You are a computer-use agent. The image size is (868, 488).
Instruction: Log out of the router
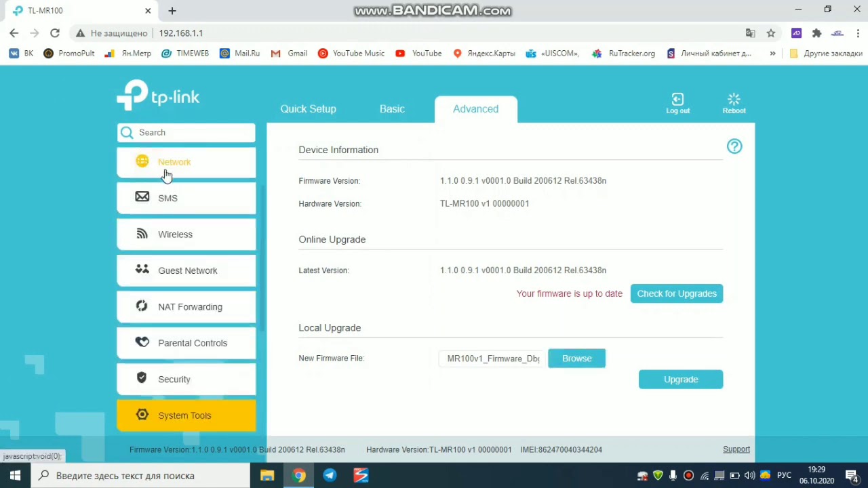click(677, 103)
